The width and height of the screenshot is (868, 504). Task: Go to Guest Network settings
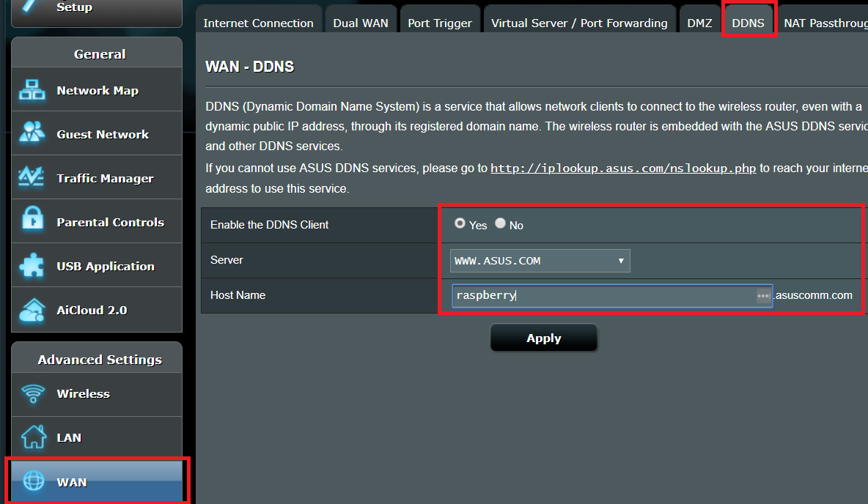(x=97, y=134)
